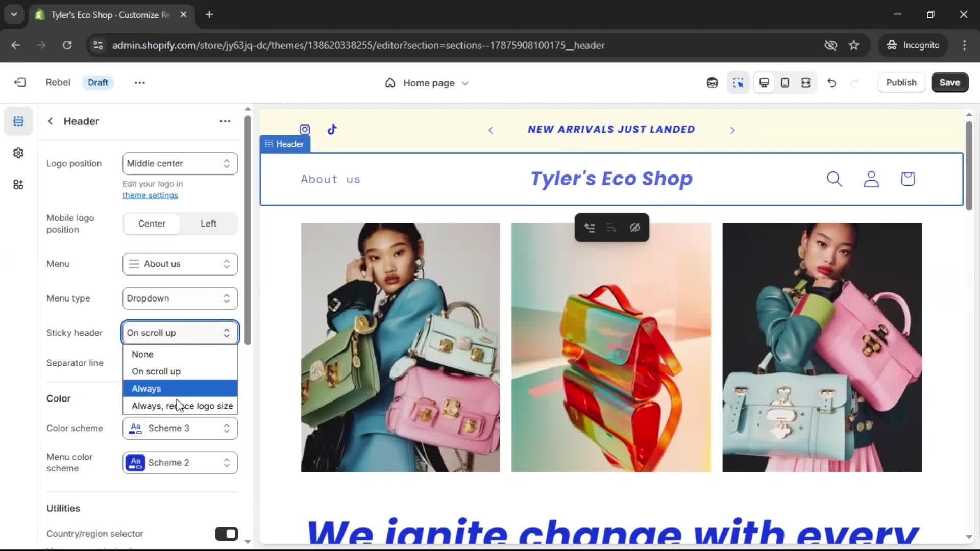Click the undo arrow icon
This screenshot has width=980, height=551.
click(831, 83)
